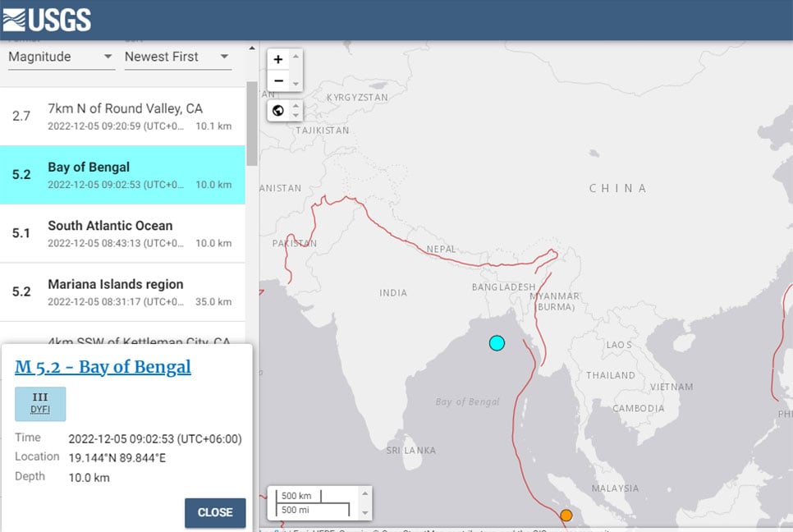Open the Magnitude format dropdown
Viewport: 793px width, 532px height.
(61, 57)
